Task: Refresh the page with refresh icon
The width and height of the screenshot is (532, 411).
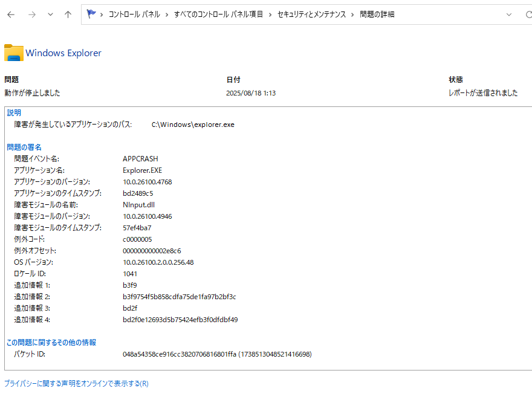Action: (528, 15)
